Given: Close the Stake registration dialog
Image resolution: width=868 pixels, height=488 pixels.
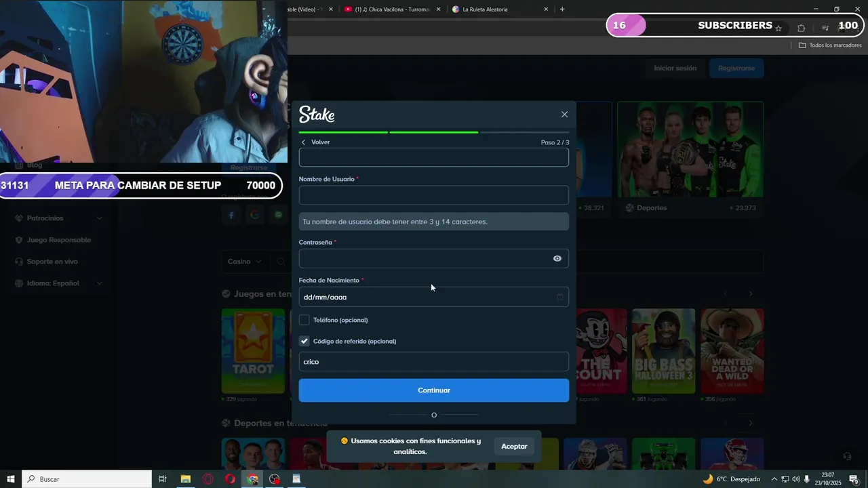Looking at the screenshot, I should pos(564,115).
